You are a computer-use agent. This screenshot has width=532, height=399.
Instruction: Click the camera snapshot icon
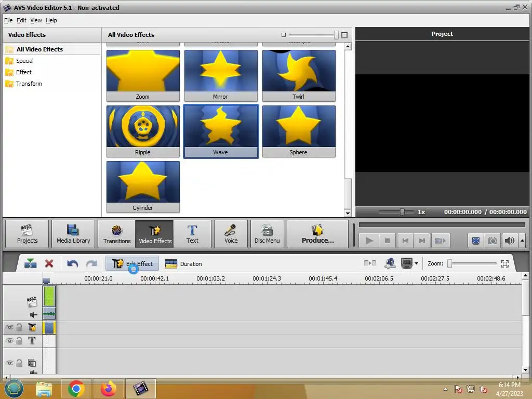(x=493, y=241)
